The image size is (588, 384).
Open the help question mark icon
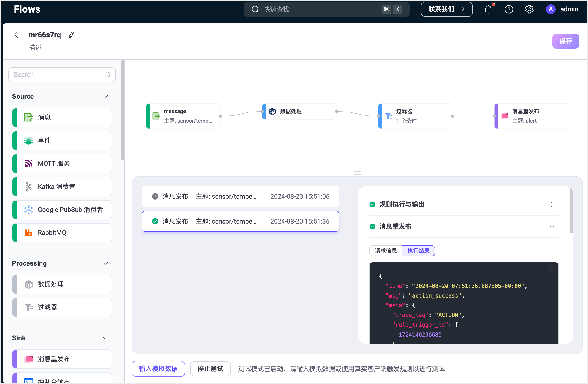(x=508, y=9)
